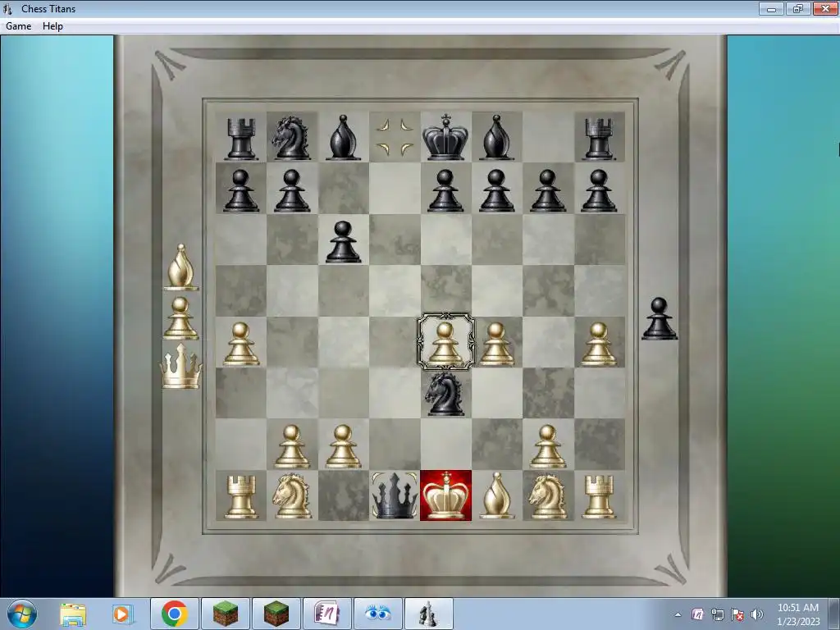Minimize the Chess Titans window
The width and height of the screenshot is (840, 630).
click(x=771, y=8)
